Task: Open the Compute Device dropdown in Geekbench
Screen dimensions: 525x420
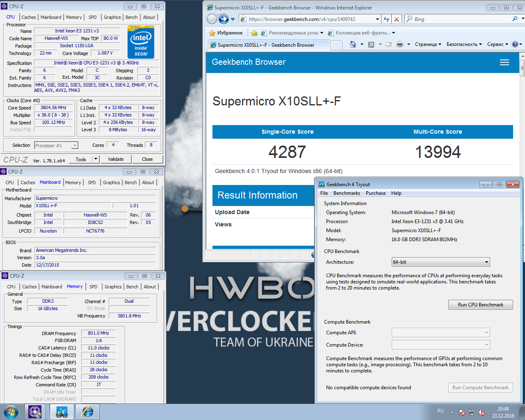Action: click(x=441, y=345)
